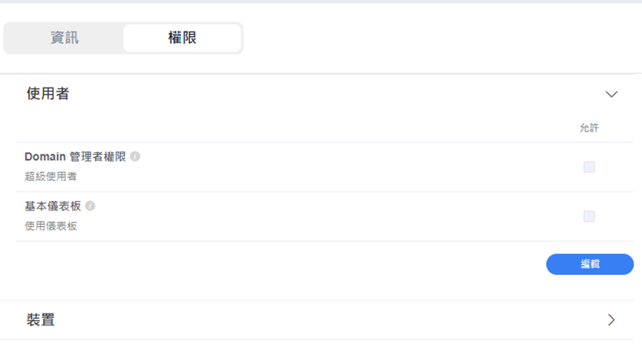Collapse the 使用者 section chevron
This screenshot has height=364, width=642.
(612, 94)
